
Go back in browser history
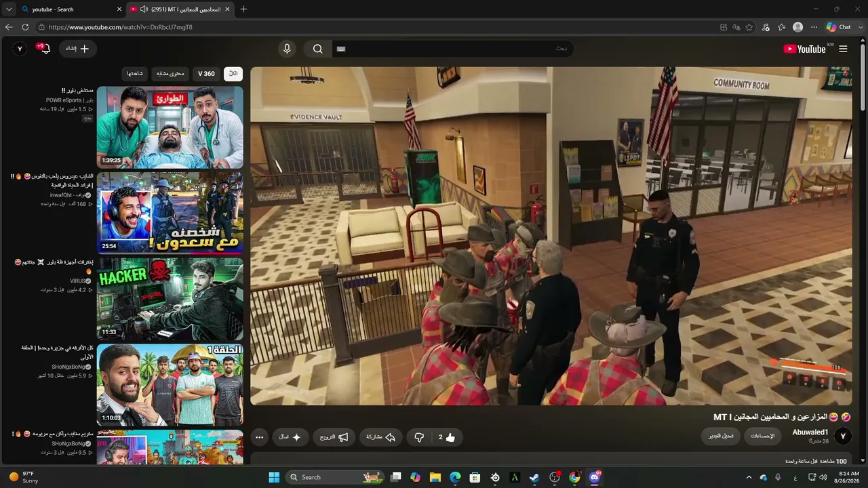(9, 27)
